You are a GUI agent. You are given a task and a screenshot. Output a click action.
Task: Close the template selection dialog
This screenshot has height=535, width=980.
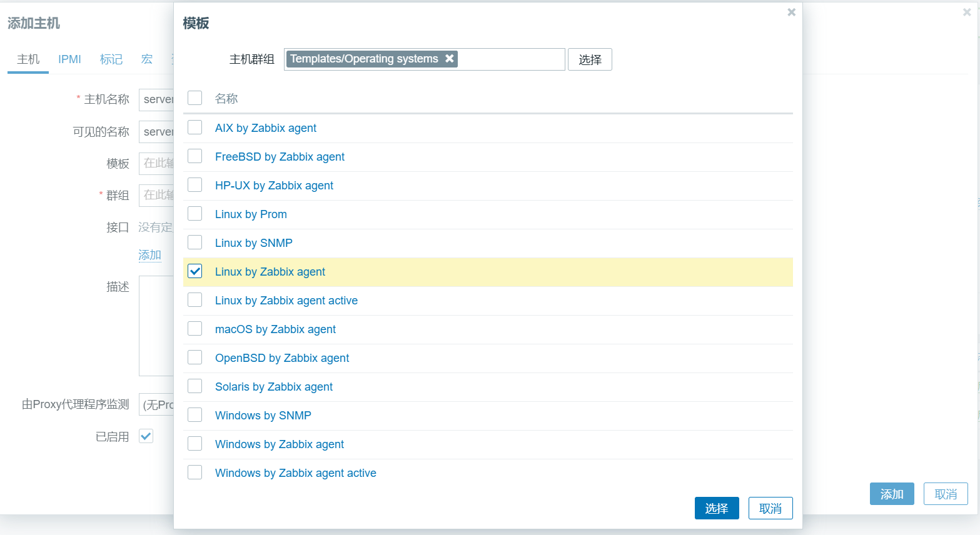tap(791, 12)
